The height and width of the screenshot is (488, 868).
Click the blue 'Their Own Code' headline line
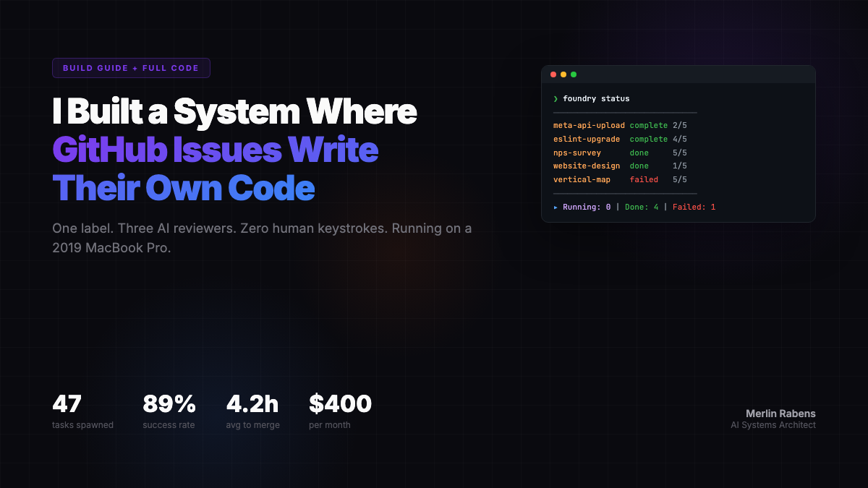184,189
